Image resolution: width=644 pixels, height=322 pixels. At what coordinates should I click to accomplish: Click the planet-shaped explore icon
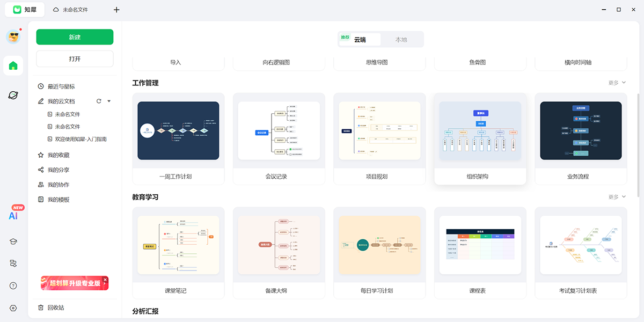[13, 94]
